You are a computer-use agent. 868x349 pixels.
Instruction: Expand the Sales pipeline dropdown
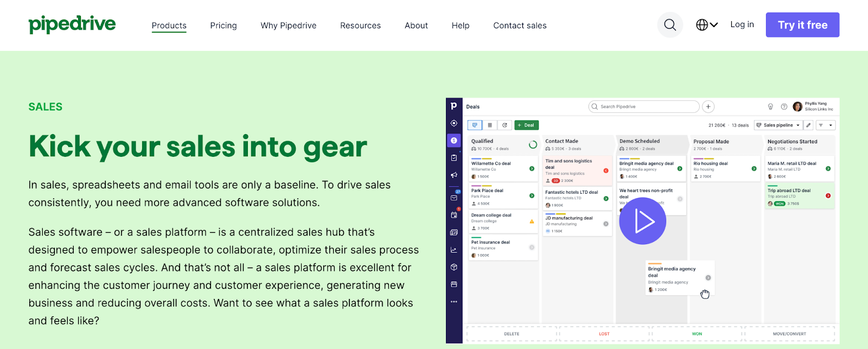778,125
